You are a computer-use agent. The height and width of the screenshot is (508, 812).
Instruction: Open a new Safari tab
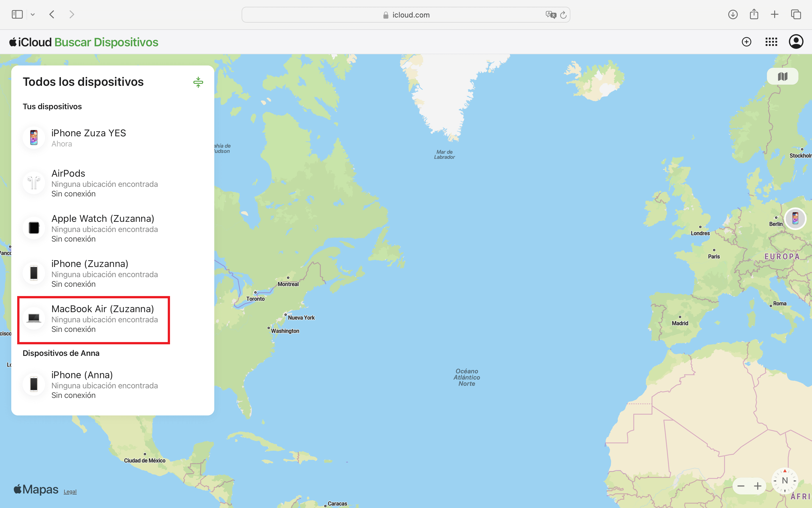775,14
